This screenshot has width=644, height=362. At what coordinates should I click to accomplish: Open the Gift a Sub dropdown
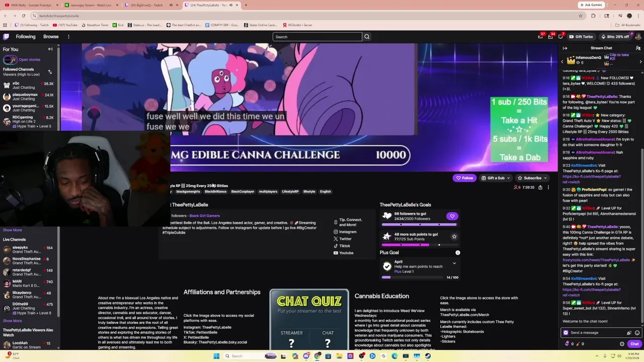[495, 178]
